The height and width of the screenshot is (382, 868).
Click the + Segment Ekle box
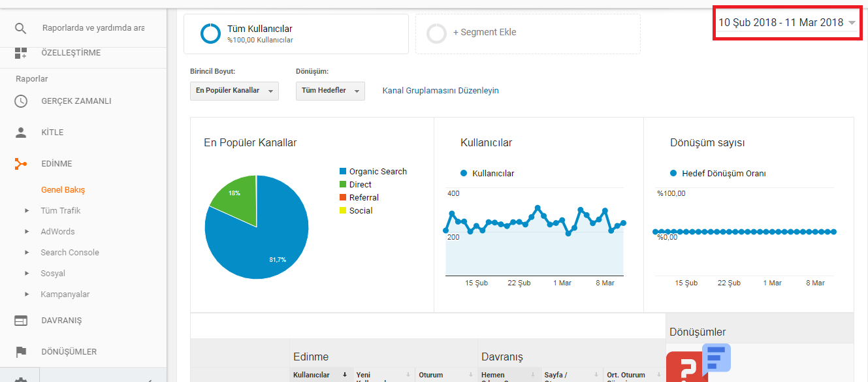528,34
